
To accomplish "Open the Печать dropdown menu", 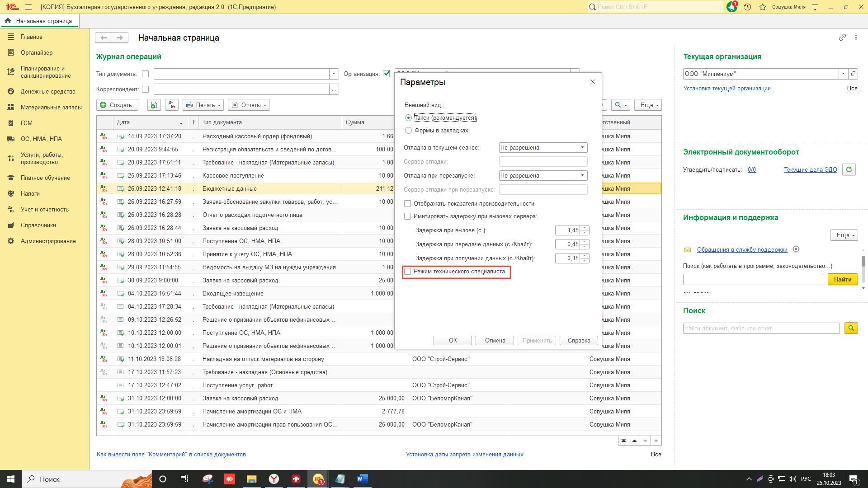I will [x=203, y=105].
